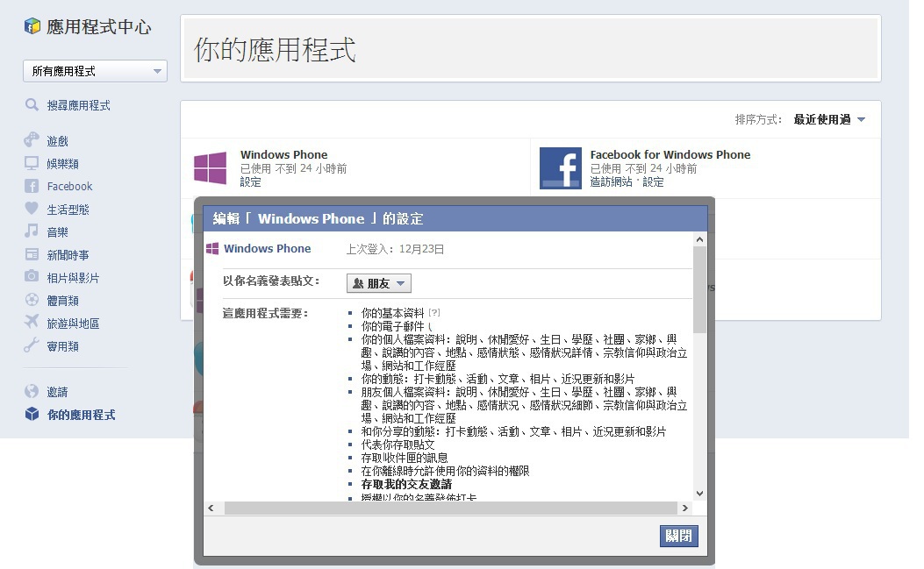Viewport: 924px width, 569px height.
Task: Go to 邀請 in the sidebar
Action: (58, 392)
